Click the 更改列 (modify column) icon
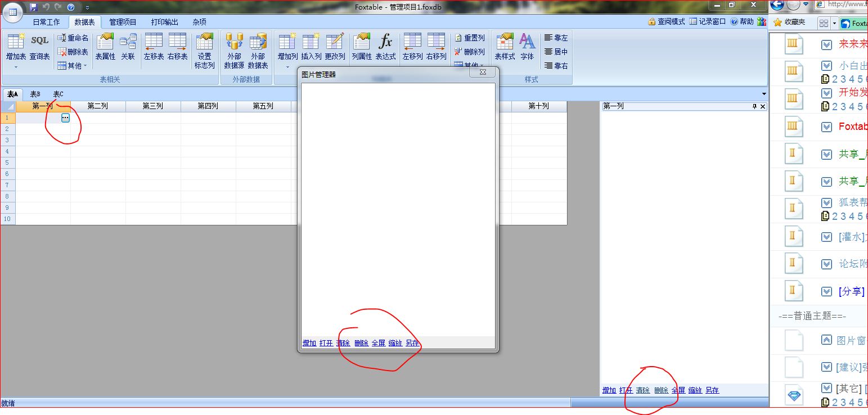Screen dimensions: 868x415 [x=335, y=47]
